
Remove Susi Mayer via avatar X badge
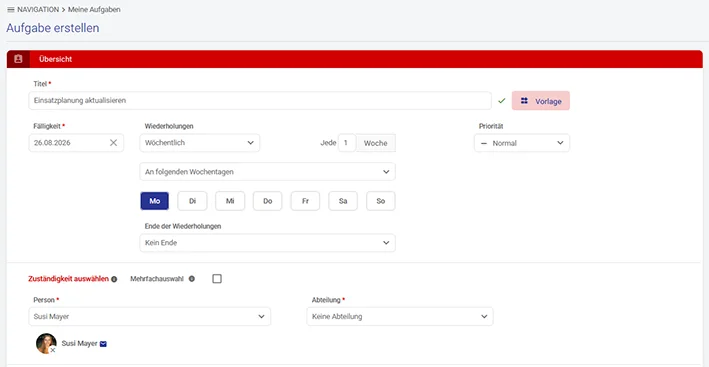click(x=53, y=350)
